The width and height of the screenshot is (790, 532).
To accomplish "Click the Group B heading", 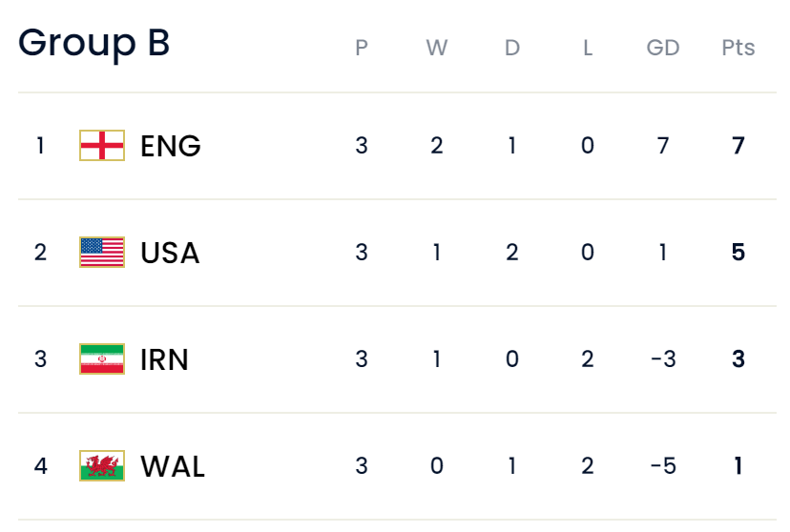I will 94,43.
